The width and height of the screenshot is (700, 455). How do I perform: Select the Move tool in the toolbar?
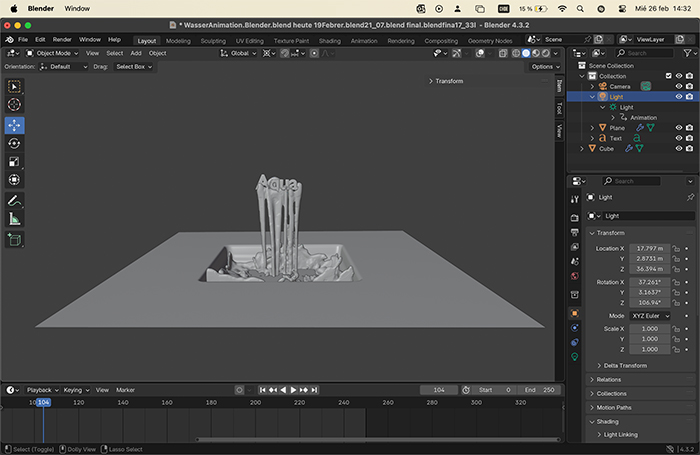pos(15,125)
